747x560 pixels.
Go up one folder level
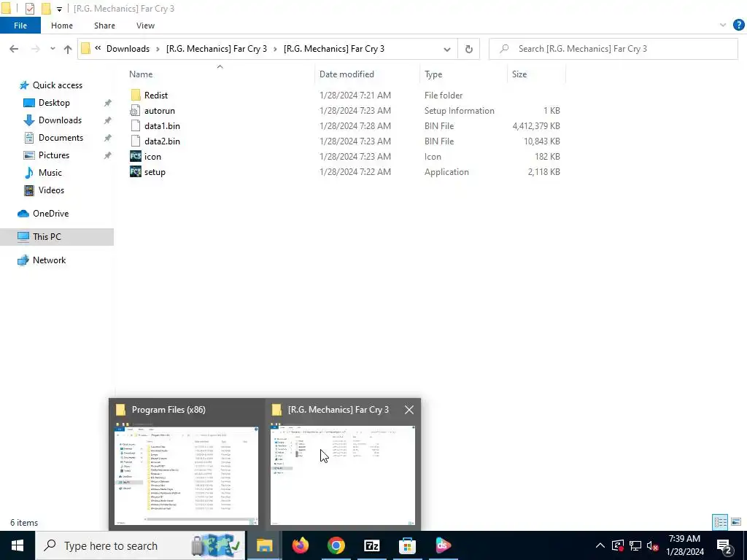point(68,49)
